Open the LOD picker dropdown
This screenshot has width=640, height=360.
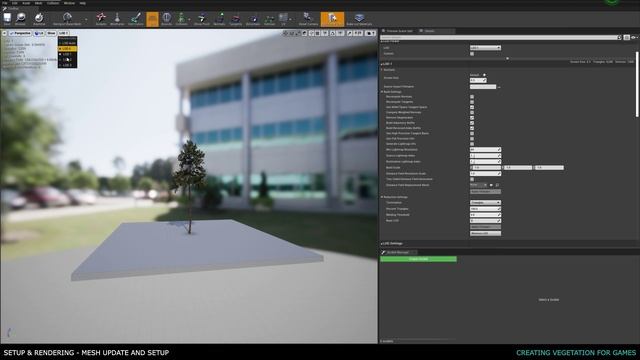click(x=485, y=48)
